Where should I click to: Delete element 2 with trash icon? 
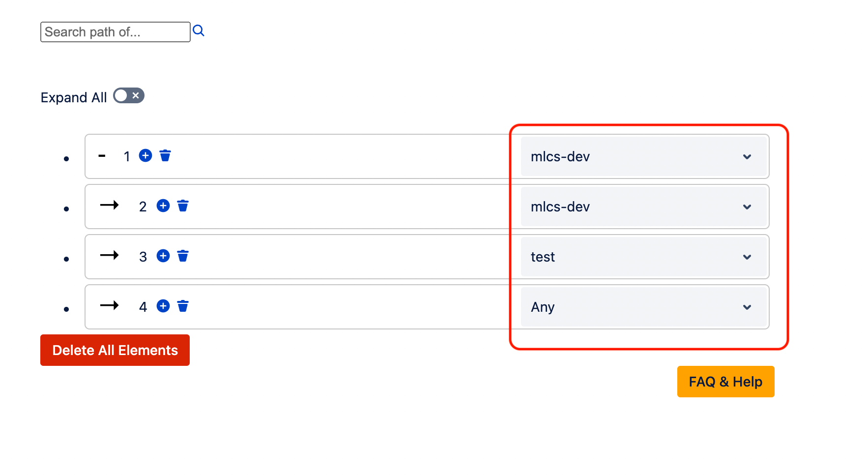tap(183, 206)
